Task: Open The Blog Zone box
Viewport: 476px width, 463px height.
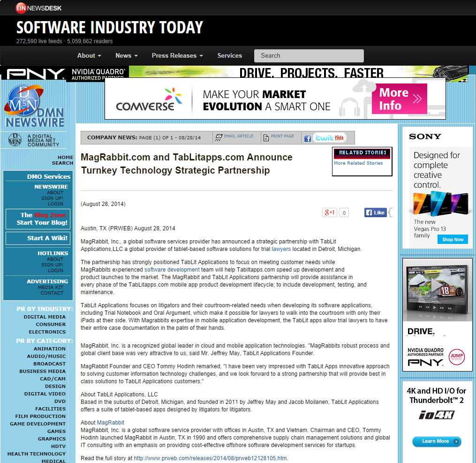Action: click(38, 219)
